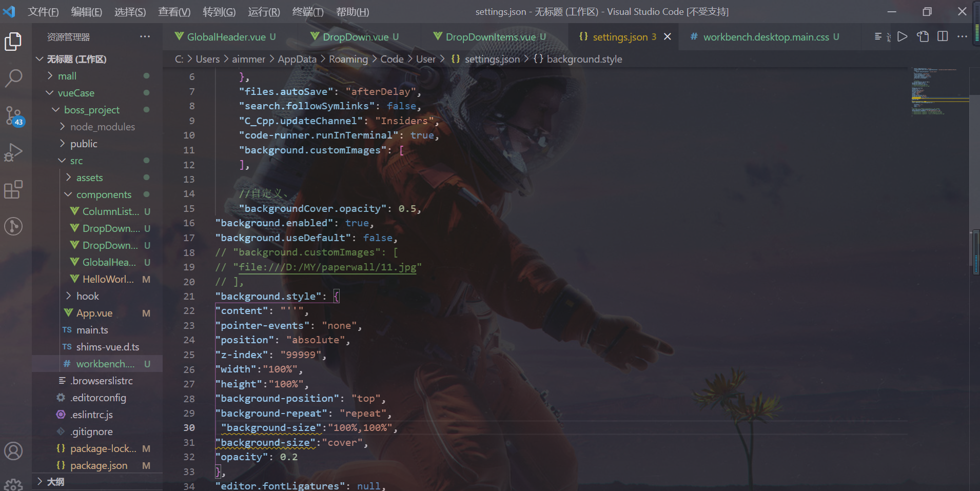Open the Run and Debug view

coord(13,152)
